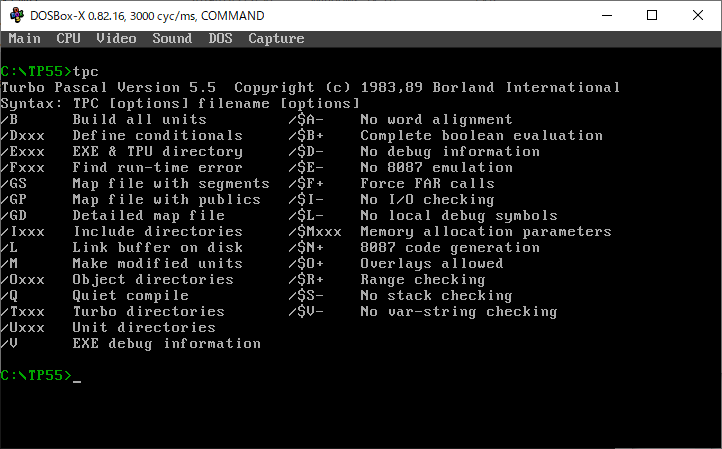This screenshot has width=722, height=449.
Task: Maximize the DOSBox-X window
Action: (x=652, y=15)
